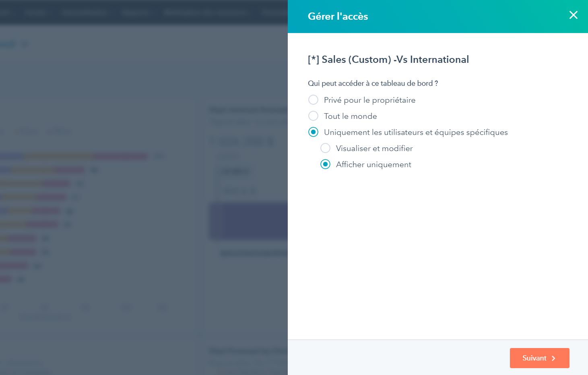Select the Privé pour le propriétaire radio button
Image resolution: width=588 pixels, height=375 pixels.
tap(313, 100)
